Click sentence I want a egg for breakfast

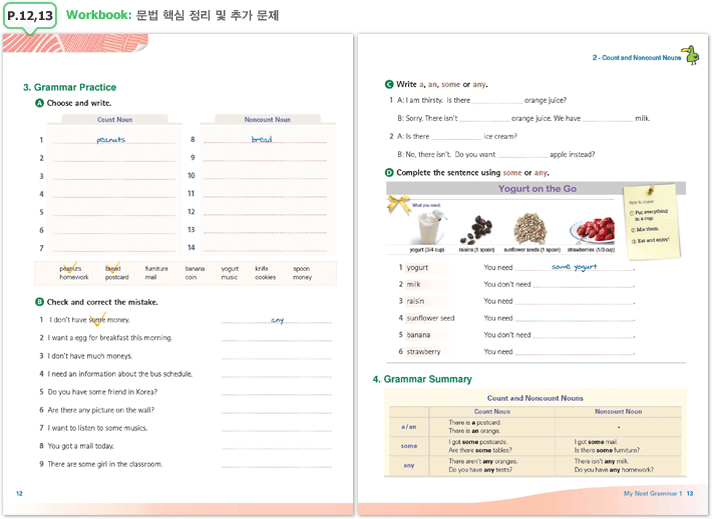pyautogui.click(x=109, y=338)
